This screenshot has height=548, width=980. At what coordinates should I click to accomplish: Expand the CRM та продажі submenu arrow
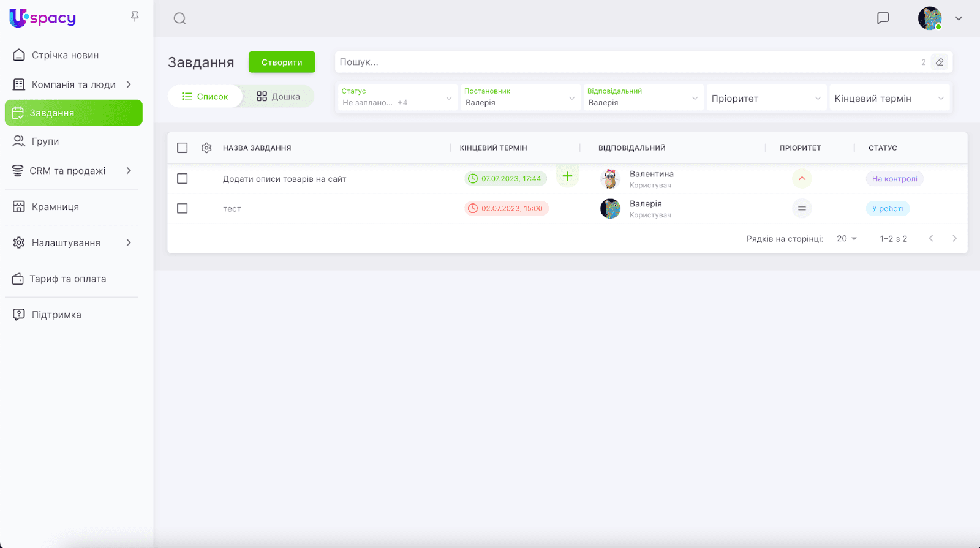[x=129, y=171]
